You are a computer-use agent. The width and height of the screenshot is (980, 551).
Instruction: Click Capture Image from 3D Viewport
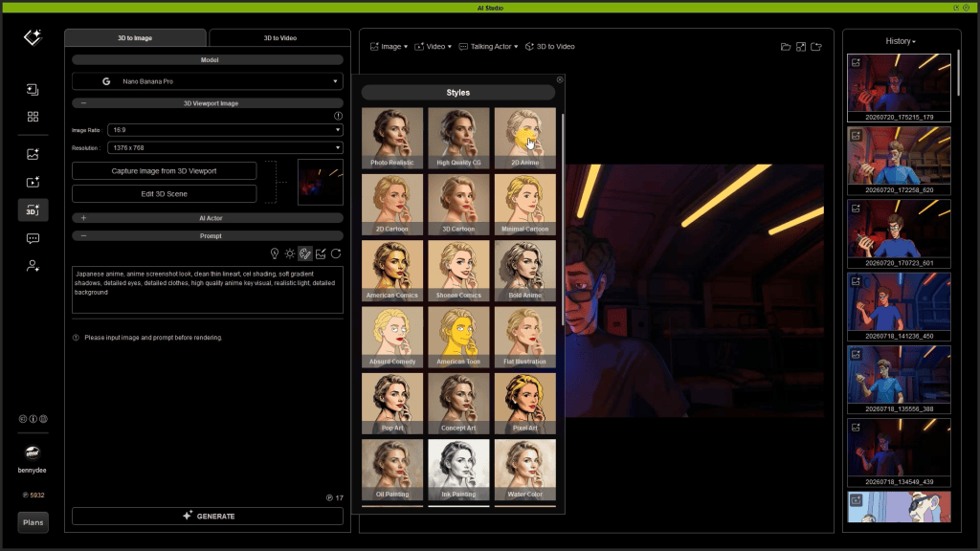(164, 171)
